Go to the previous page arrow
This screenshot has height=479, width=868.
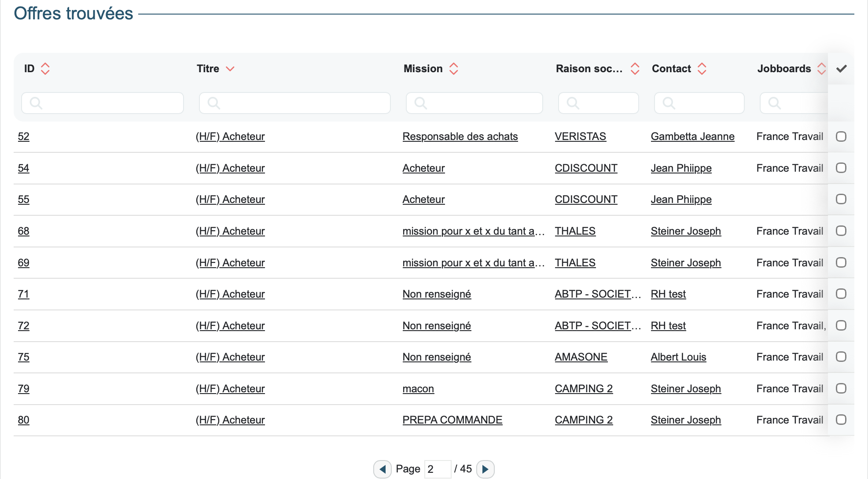(383, 469)
